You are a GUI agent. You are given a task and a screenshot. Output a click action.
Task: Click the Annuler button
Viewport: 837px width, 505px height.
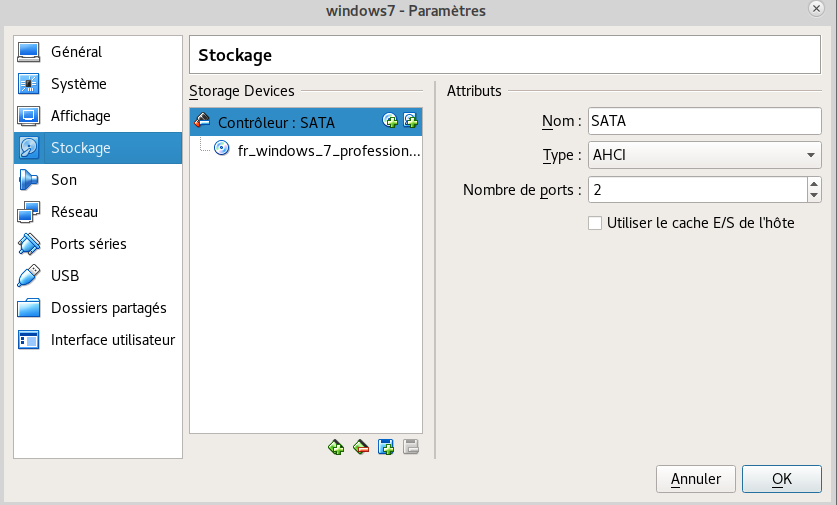695,479
